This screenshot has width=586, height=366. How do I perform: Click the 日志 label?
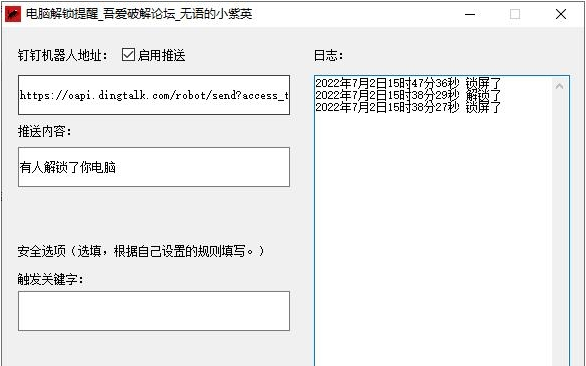tap(329, 56)
